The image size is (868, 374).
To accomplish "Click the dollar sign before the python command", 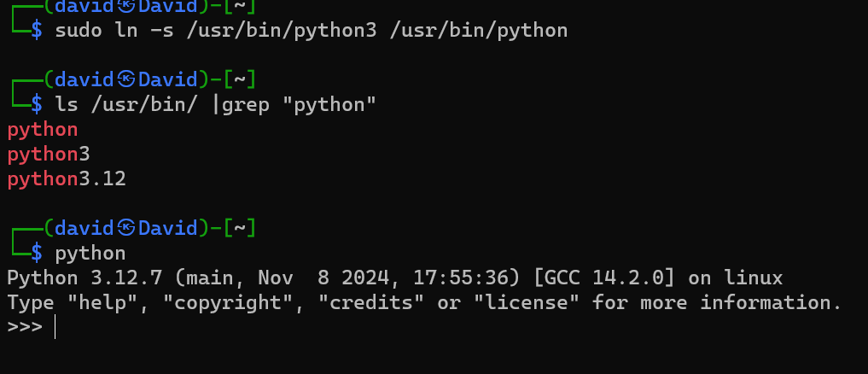I will point(37,253).
